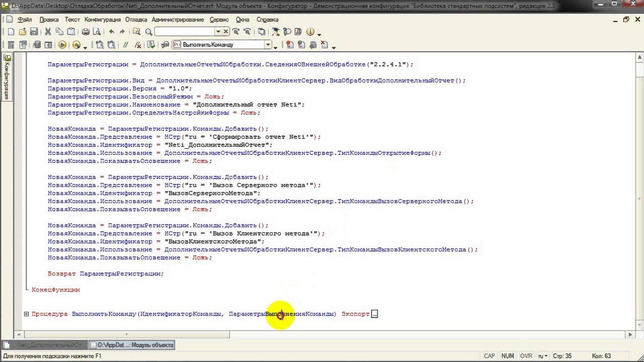Click the CAP indicator in the status bar
Viewport: 644px width, 362px height.
pyautogui.click(x=489, y=356)
